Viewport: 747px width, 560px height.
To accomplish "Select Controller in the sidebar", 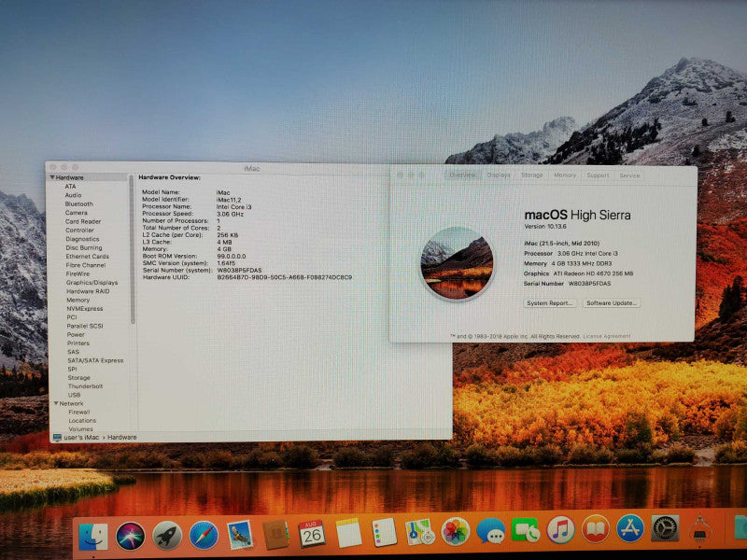I will (x=79, y=230).
